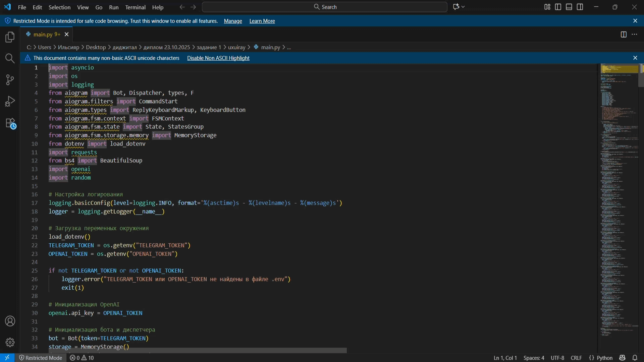This screenshot has width=644, height=362.
Task: Open the Explorer view in activity bar
Action: [10, 37]
